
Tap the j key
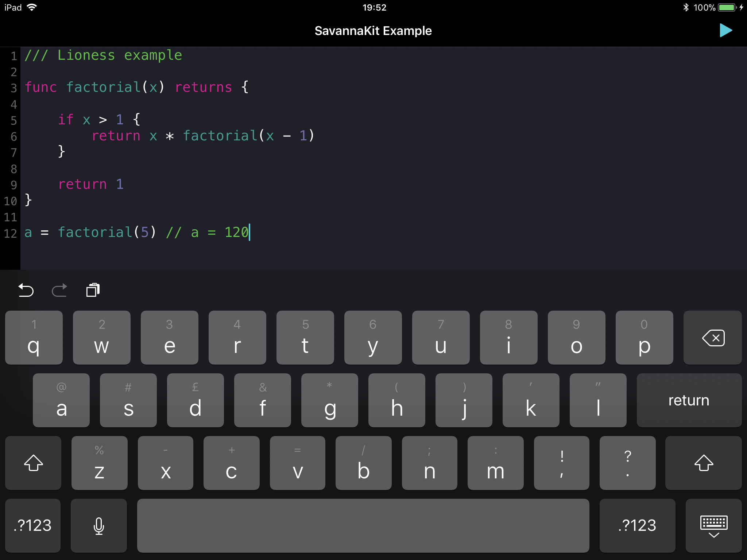pos(464,400)
